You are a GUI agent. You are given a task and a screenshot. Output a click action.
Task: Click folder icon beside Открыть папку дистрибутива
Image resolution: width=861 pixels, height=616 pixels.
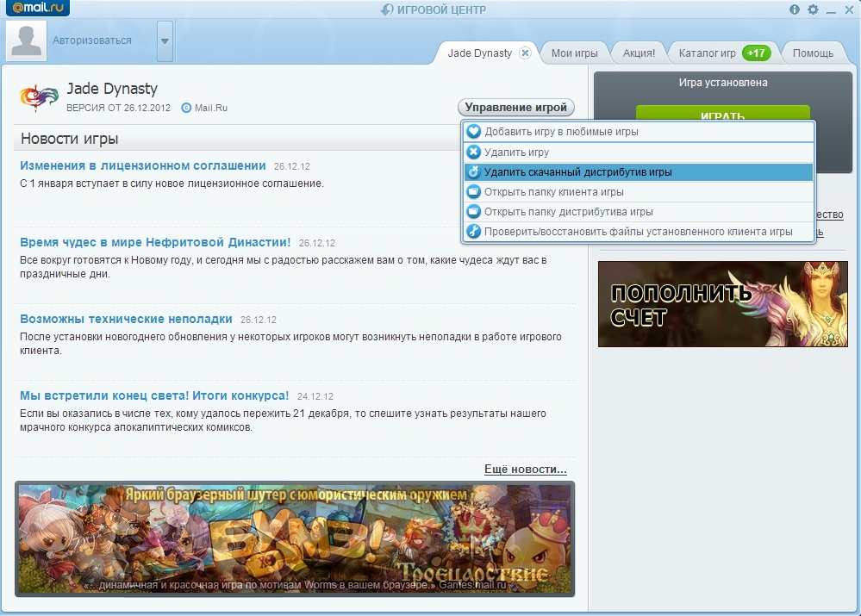click(x=473, y=211)
